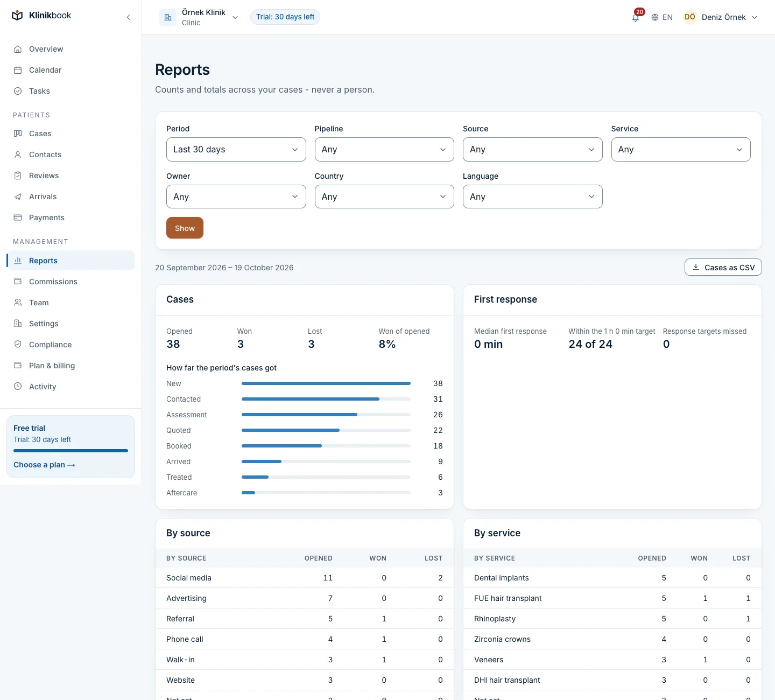Click the Cases icon in sidebar

coord(18,134)
